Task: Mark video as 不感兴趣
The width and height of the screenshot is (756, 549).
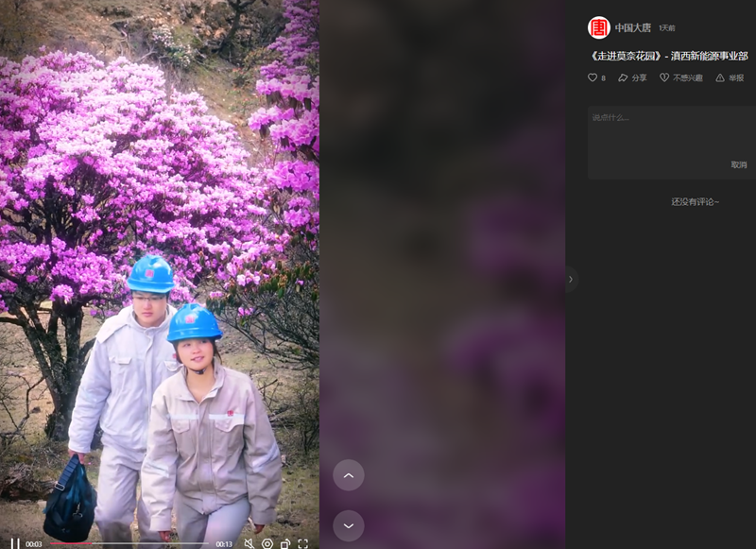Action: coord(680,77)
